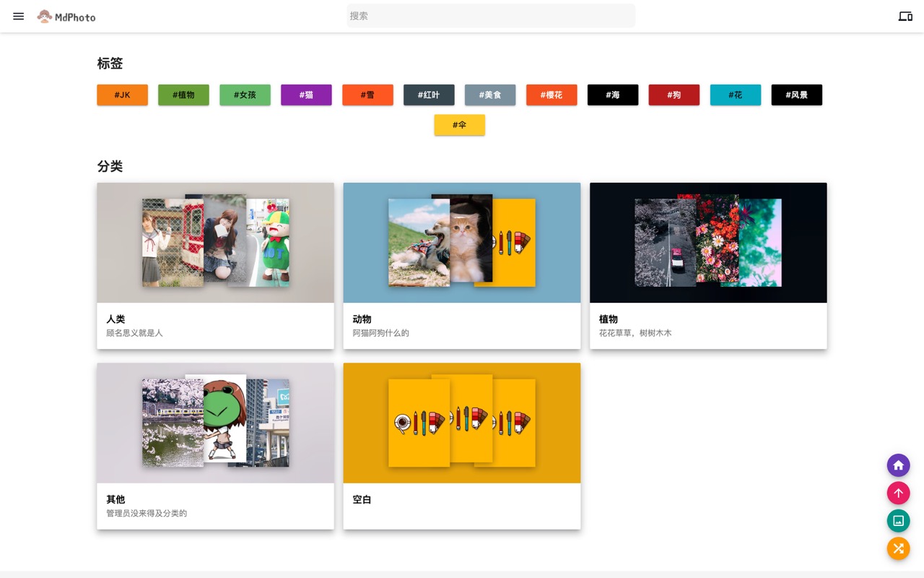Click the MdPhoto logo avatar
This screenshot has width=924, height=578.
45,17
